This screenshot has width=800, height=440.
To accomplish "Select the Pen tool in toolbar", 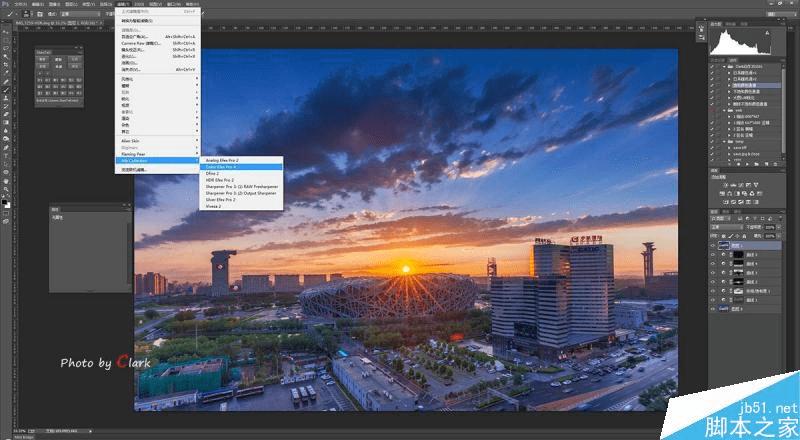I will (x=6, y=147).
